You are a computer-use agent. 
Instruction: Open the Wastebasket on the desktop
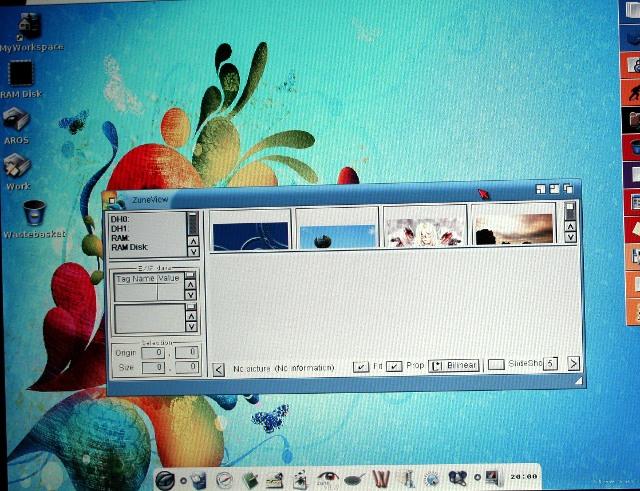coord(34,213)
